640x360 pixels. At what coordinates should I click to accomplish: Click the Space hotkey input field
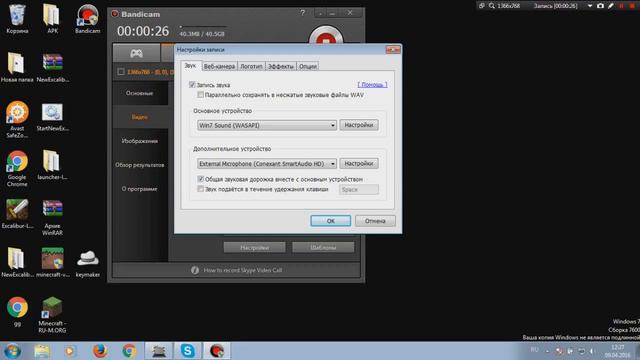coord(358,189)
